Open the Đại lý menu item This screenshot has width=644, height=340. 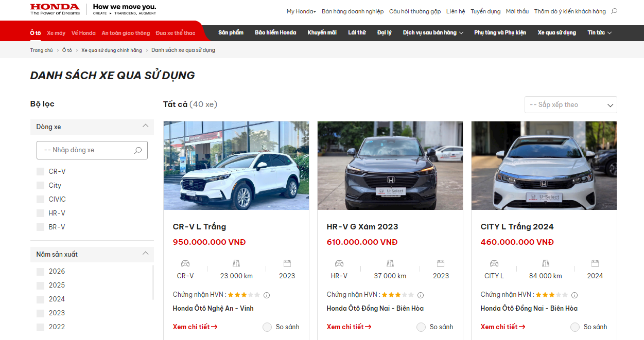point(384,32)
